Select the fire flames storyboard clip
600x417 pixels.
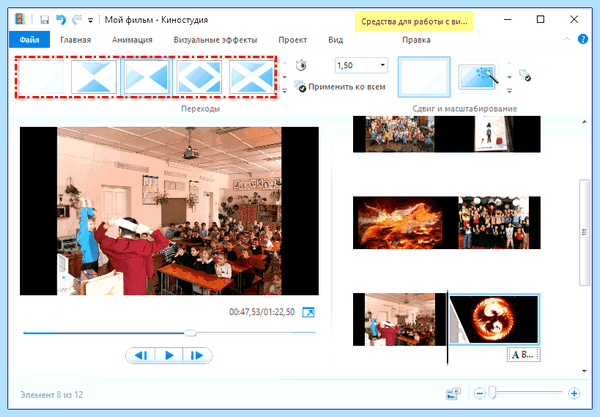coord(401,223)
